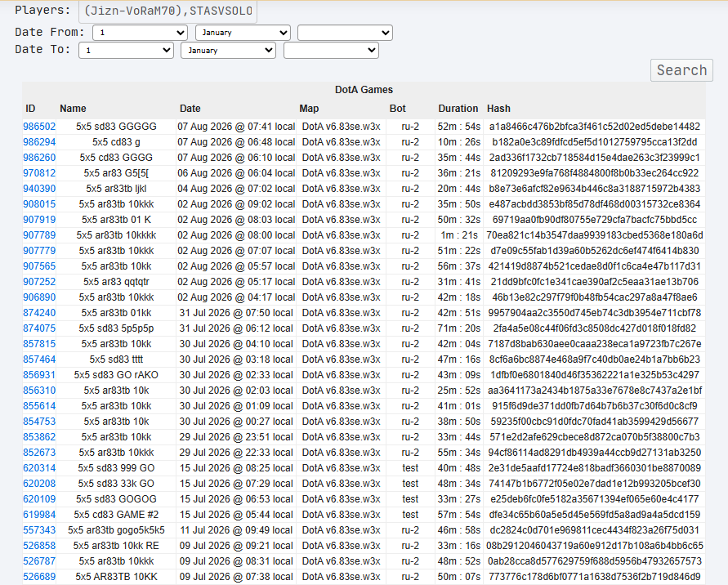Click the Players input field

pyautogui.click(x=167, y=11)
